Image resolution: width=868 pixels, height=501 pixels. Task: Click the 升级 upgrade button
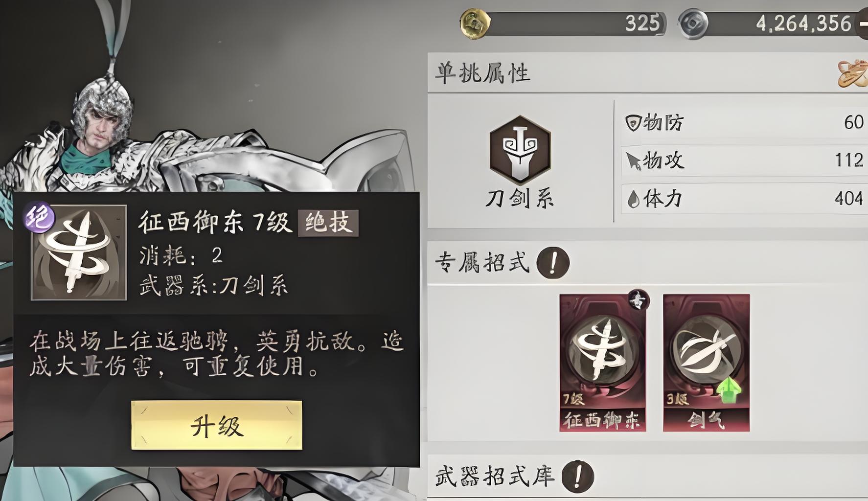(216, 425)
